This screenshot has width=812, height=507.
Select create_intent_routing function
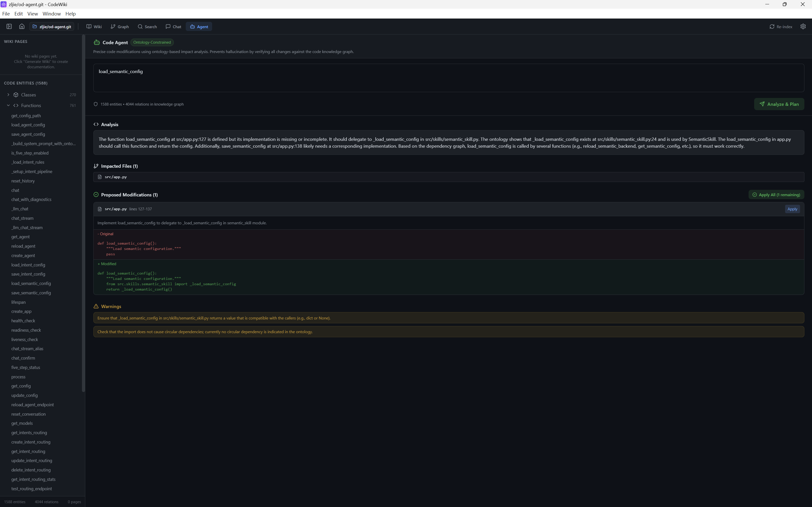click(31, 442)
